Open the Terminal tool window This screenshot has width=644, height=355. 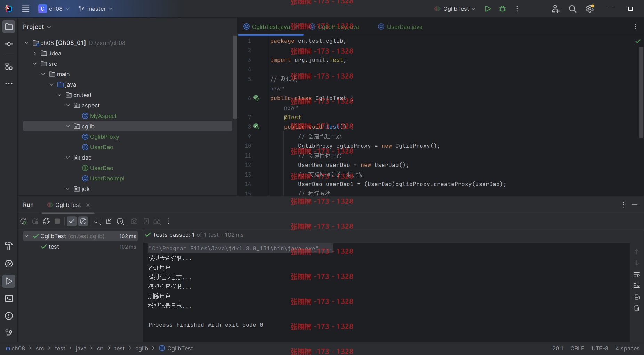point(9,299)
